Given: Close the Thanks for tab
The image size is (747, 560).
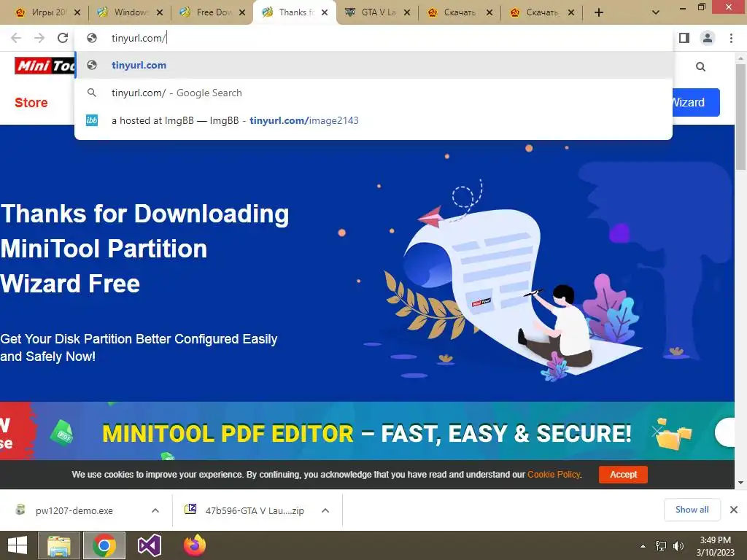Looking at the screenshot, I should (x=325, y=12).
